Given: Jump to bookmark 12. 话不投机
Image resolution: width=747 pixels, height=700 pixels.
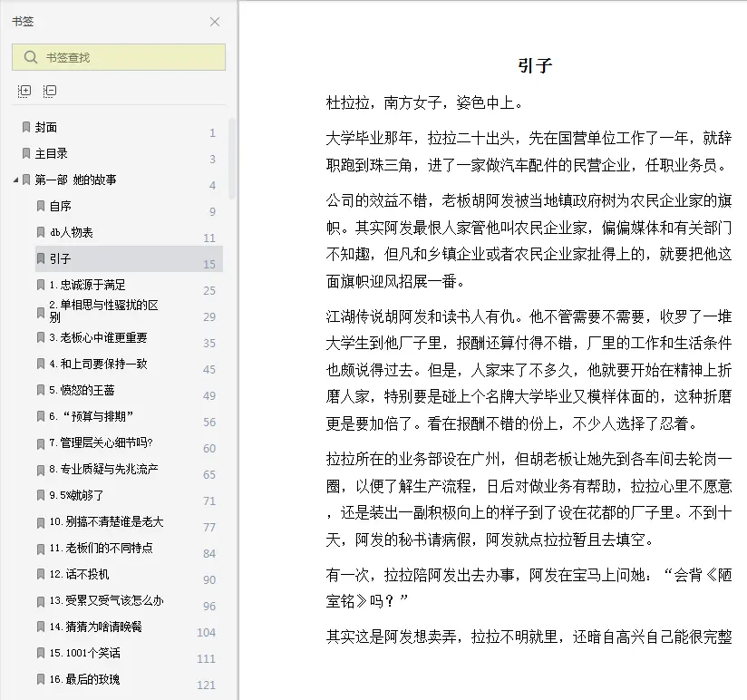Looking at the screenshot, I should (x=79, y=574).
